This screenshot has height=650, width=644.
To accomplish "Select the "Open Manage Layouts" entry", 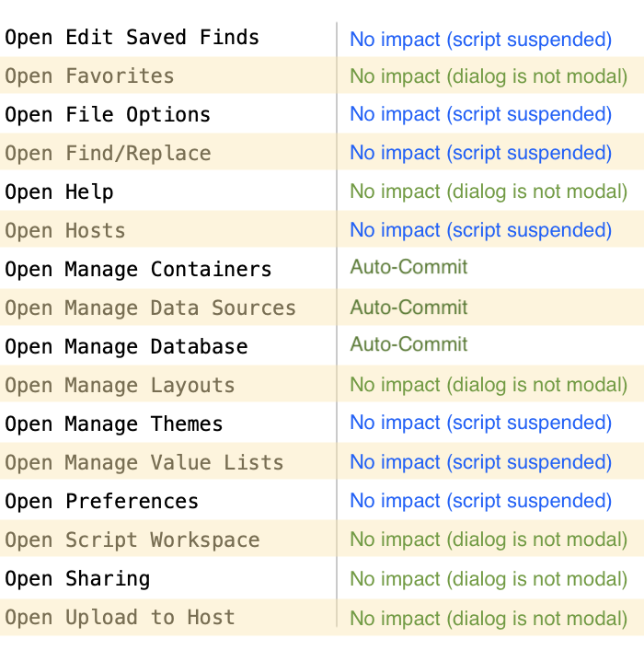I will point(120,386).
